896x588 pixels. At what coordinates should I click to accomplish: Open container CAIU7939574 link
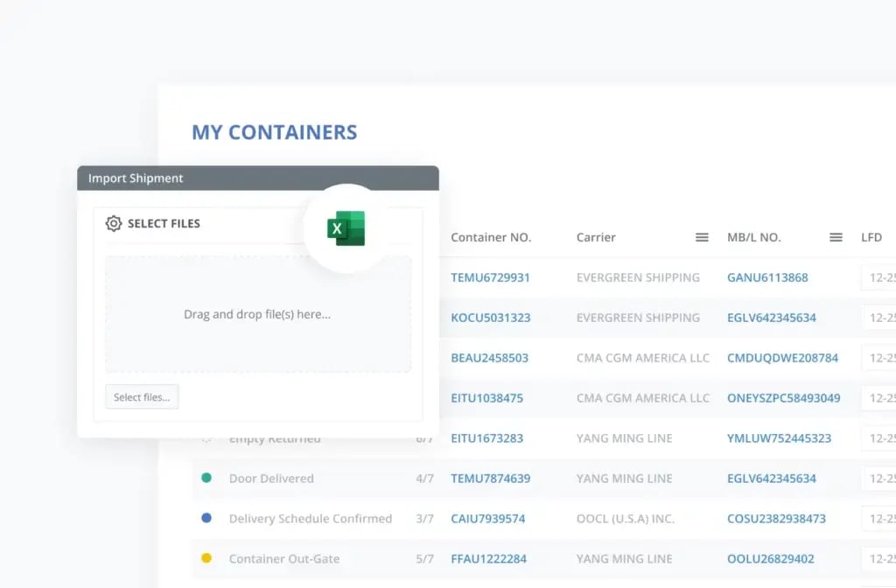[x=487, y=518]
